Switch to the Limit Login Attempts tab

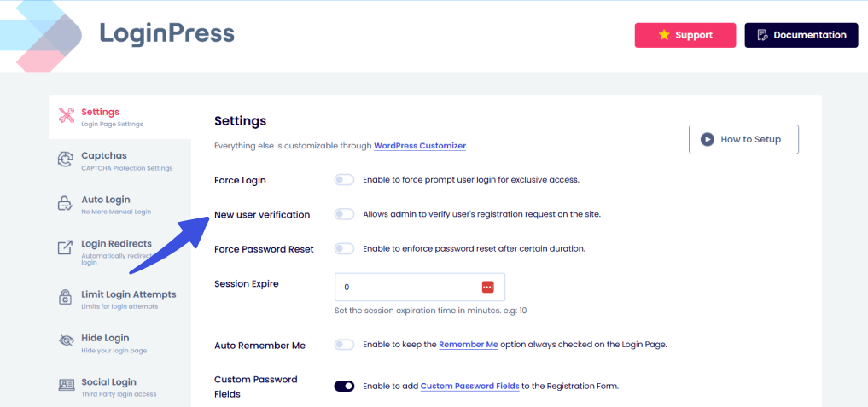coord(128,294)
